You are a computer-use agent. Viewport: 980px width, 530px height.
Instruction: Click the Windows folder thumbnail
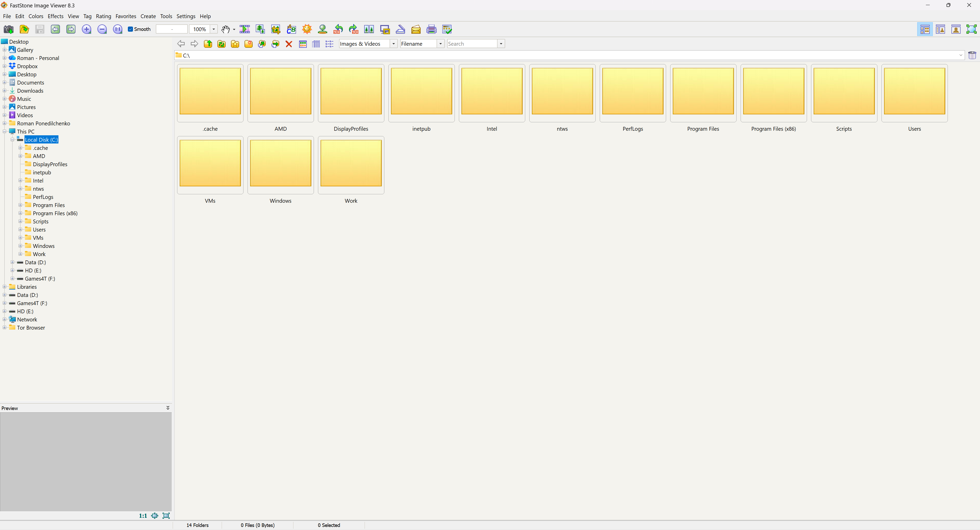[x=280, y=164]
